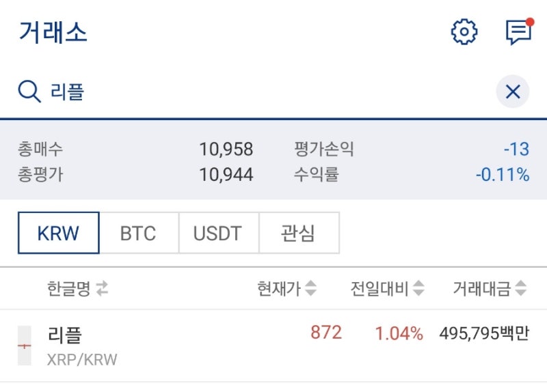Click the 한글명 column header
547x392 pixels.
(69, 288)
